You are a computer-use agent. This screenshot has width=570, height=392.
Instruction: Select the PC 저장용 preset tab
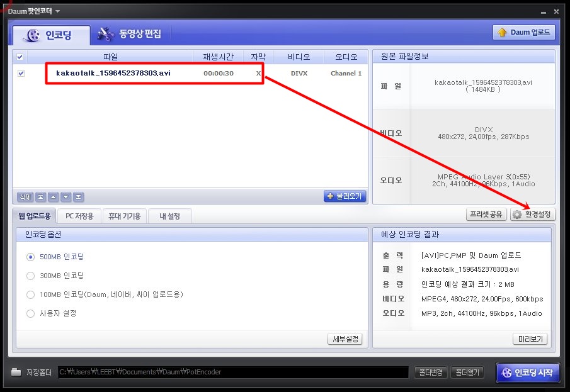coord(79,216)
